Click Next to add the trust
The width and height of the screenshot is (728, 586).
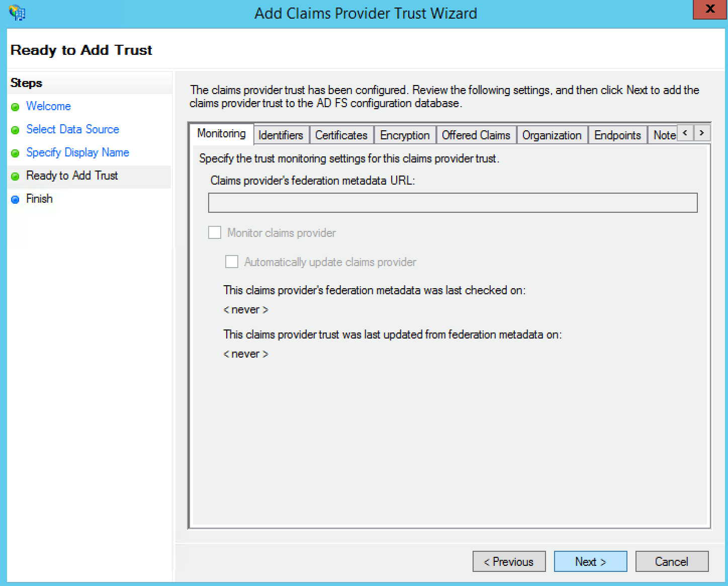590,561
